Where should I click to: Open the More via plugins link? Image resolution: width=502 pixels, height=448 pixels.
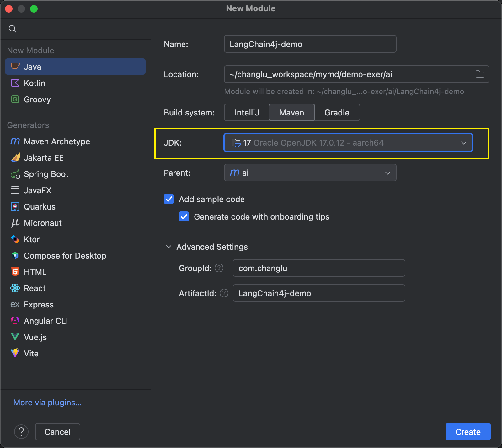click(x=47, y=402)
